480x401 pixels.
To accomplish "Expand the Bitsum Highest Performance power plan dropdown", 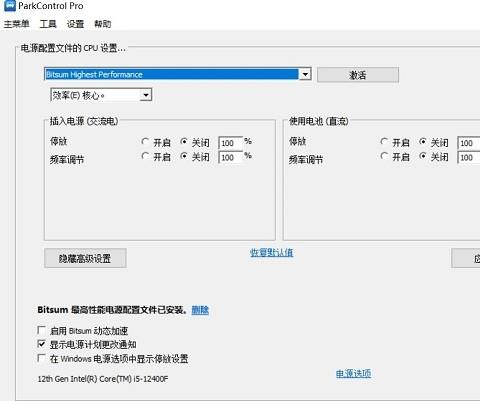I will point(305,74).
